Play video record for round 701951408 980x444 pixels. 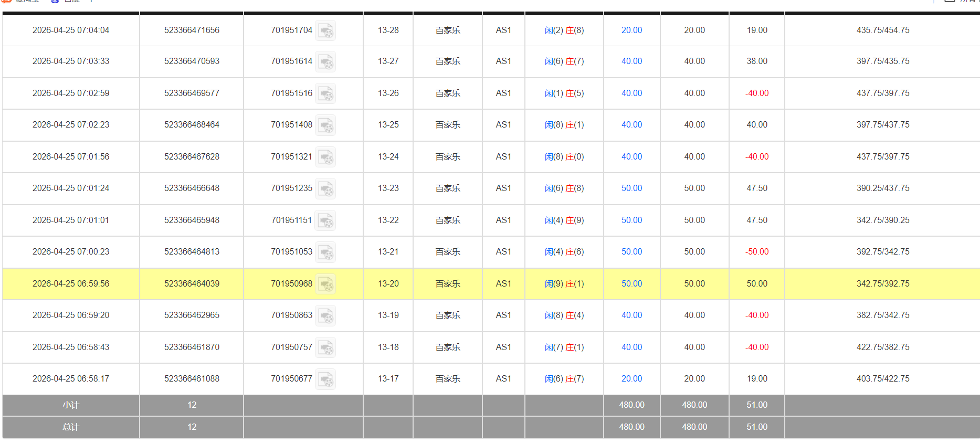pyautogui.click(x=325, y=125)
